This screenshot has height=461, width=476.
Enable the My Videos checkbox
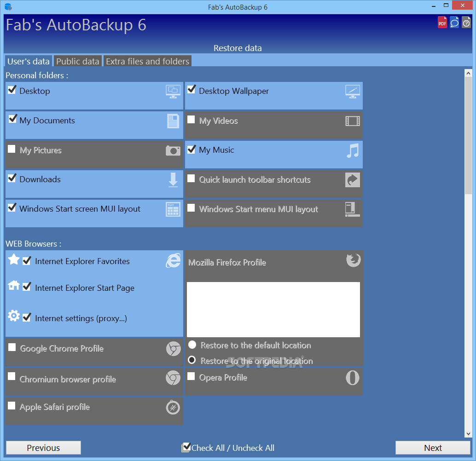[191, 120]
